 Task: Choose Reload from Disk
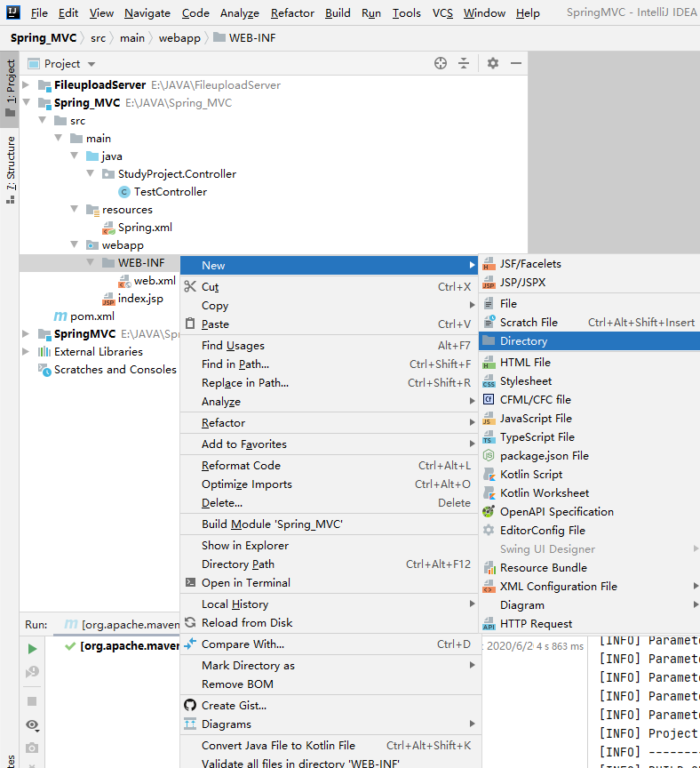[x=330, y=622]
